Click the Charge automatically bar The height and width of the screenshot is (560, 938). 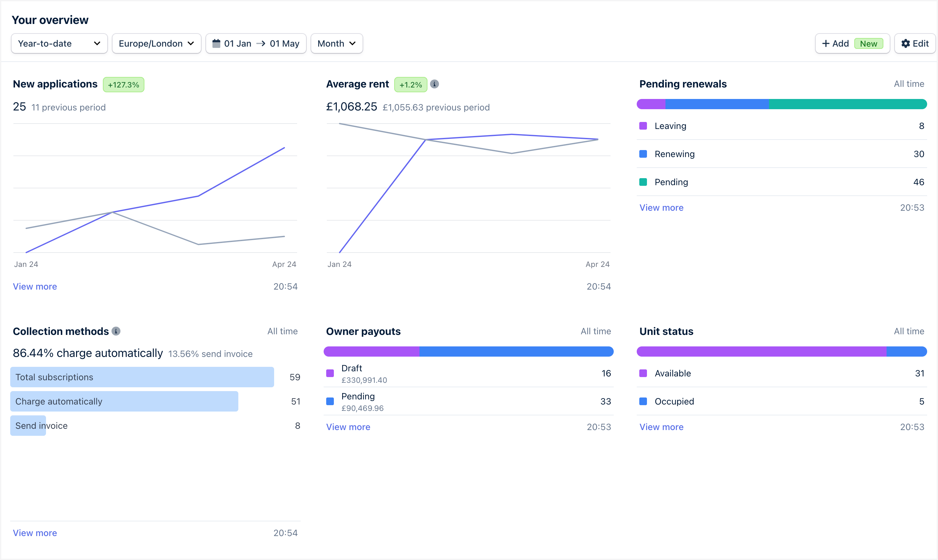(x=124, y=401)
